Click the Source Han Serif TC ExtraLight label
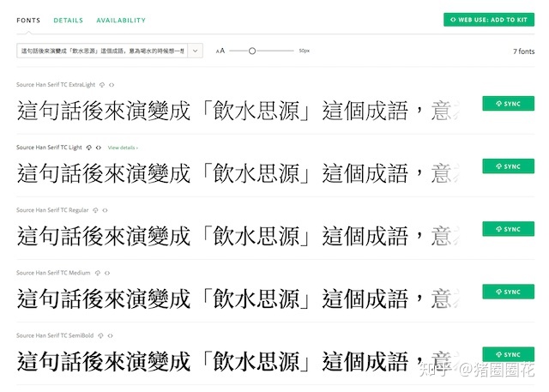The image size is (549, 392). 56,85
